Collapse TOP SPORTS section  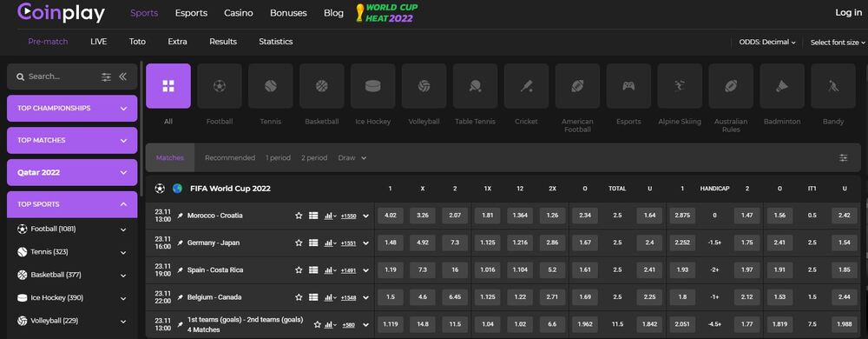click(72, 204)
